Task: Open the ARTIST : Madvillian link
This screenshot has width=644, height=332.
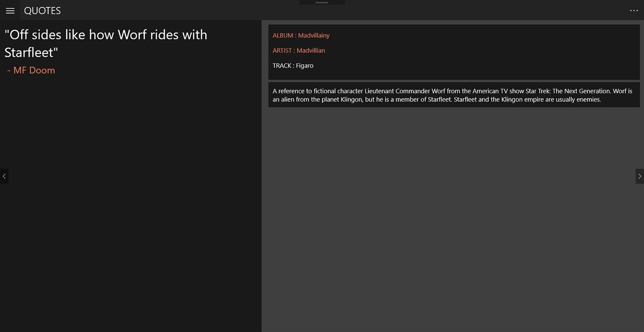Action: click(299, 51)
